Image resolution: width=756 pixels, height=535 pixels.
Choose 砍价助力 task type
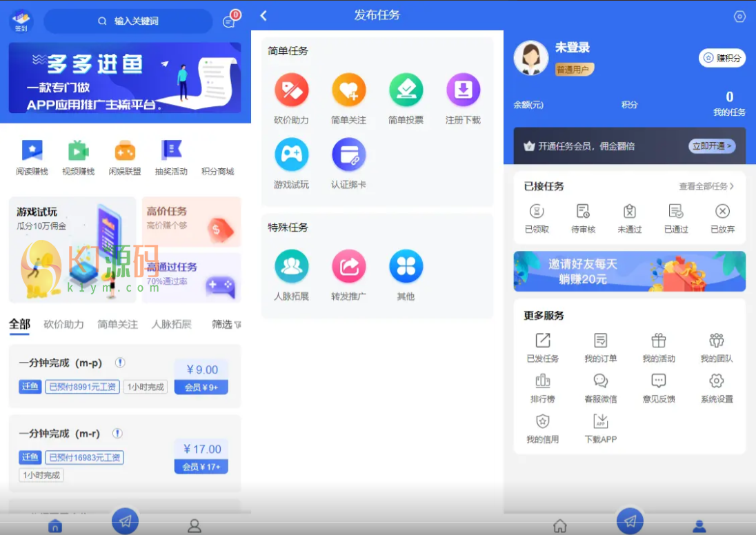click(291, 99)
